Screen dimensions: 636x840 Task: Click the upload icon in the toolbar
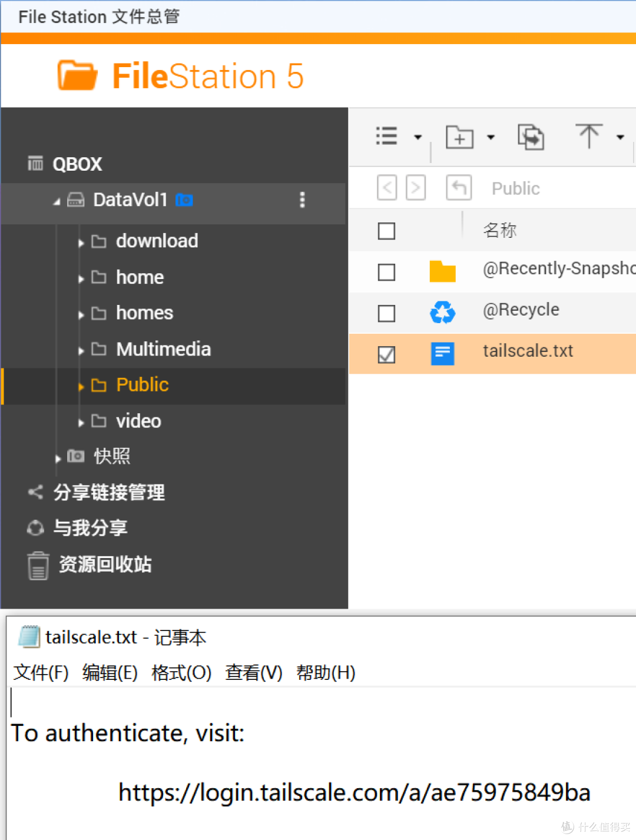(589, 135)
